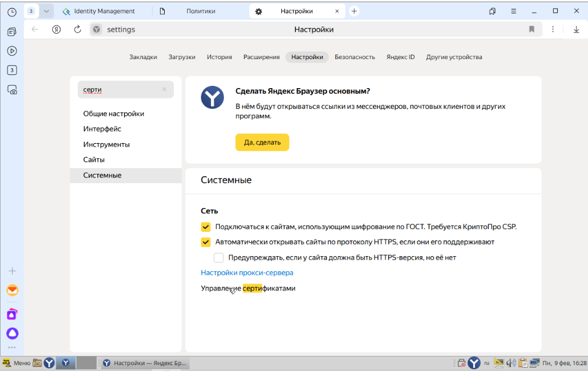Open new tab with plus button
588x371 pixels.
pyautogui.click(x=354, y=11)
